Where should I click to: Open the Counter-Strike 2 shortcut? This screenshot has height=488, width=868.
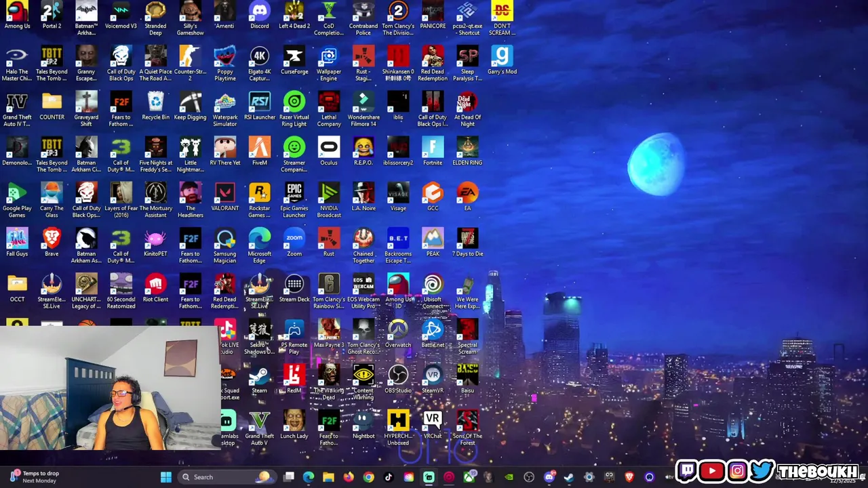(190, 63)
